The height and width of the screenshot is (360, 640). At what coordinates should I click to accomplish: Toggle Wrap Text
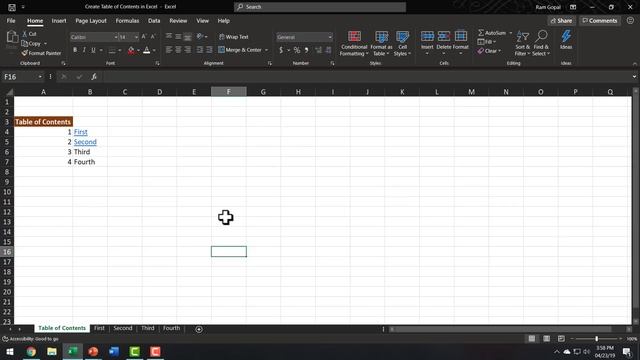coord(234,37)
